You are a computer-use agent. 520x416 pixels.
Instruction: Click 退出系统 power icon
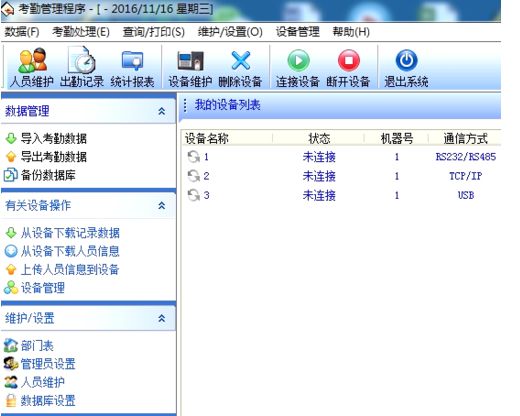pos(406,61)
